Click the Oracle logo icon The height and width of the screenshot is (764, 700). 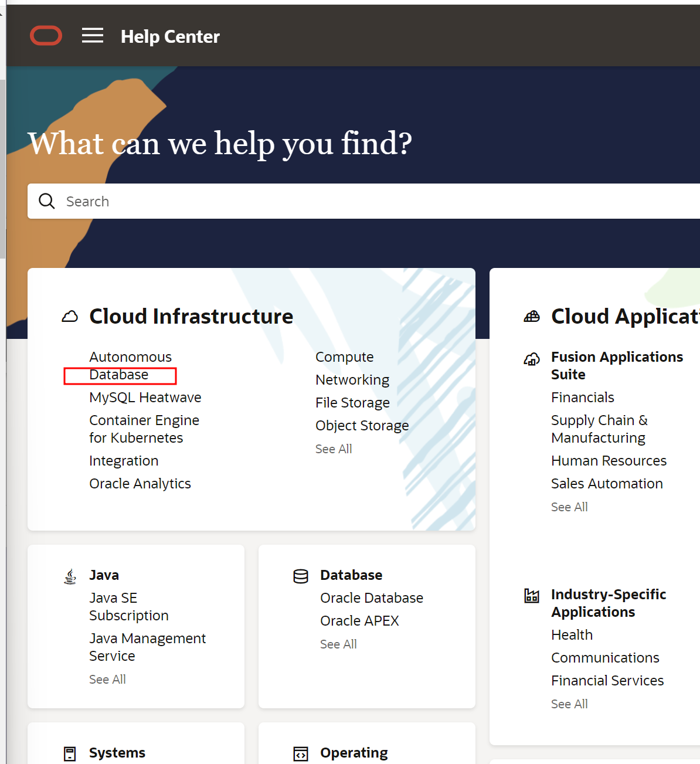point(46,36)
